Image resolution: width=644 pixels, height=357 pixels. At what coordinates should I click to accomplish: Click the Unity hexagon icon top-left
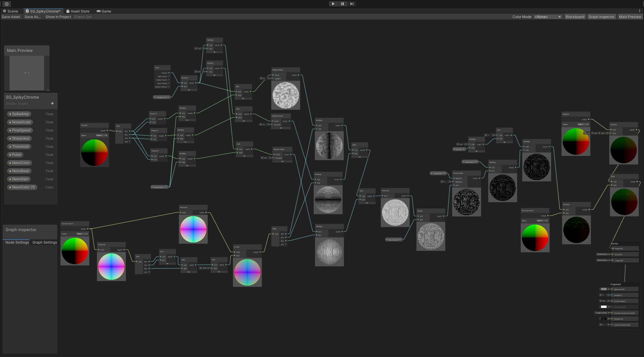coord(6,4)
